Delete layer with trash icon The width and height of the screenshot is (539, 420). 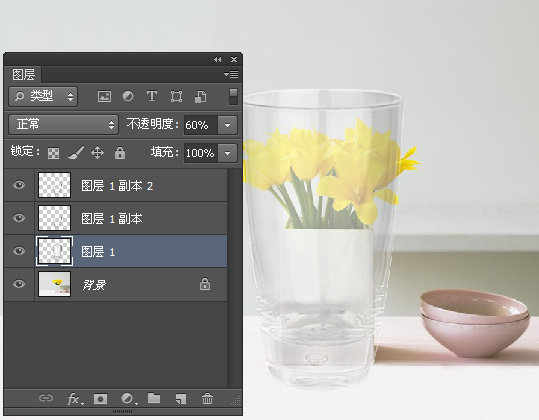(207, 399)
